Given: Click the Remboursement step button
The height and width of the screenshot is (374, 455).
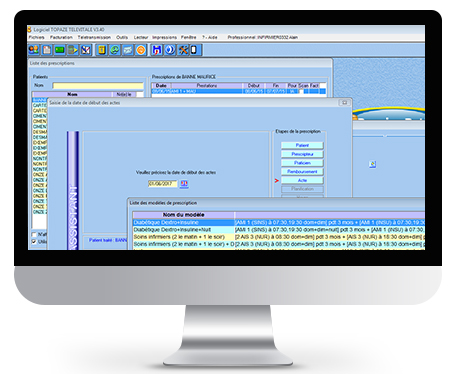Looking at the screenshot, I should [302, 171].
